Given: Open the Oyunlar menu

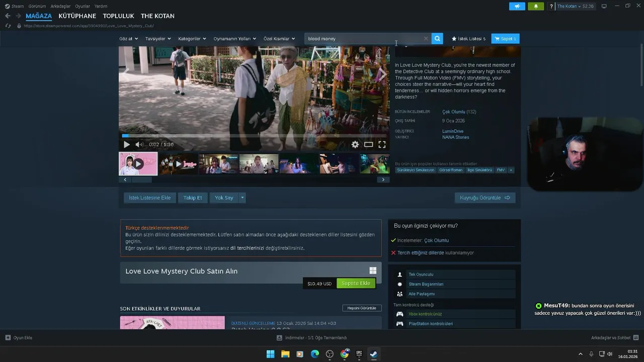Looking at the screenshot, I should 83,6.
